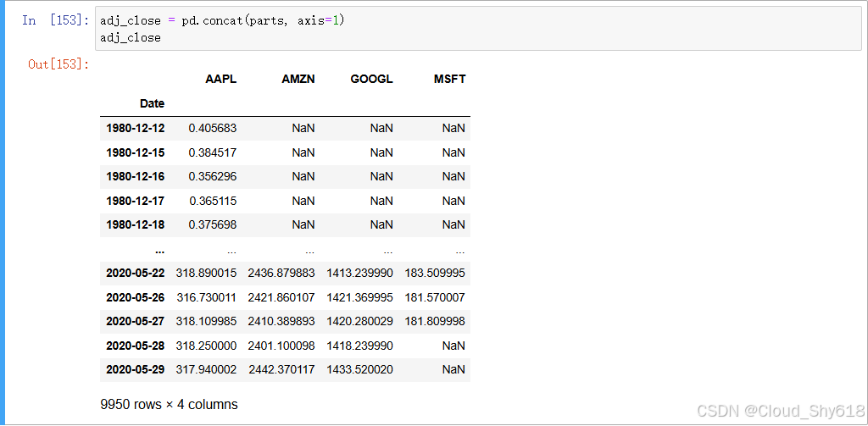Click MSFT NaN in 2020-05-29 row
This screenshot has width=868, height=426.
click(454, 369)
